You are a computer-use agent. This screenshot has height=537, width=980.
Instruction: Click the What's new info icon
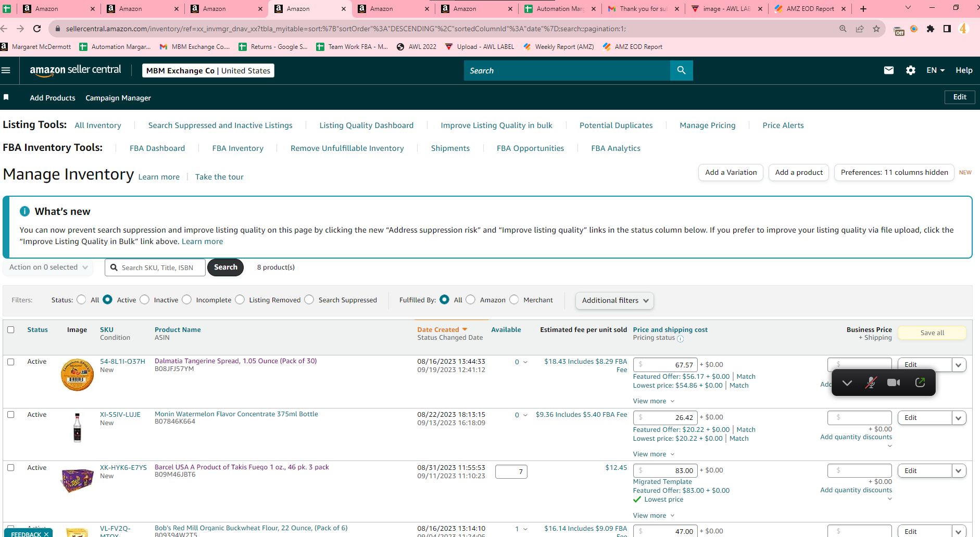[x=24, y=211]
